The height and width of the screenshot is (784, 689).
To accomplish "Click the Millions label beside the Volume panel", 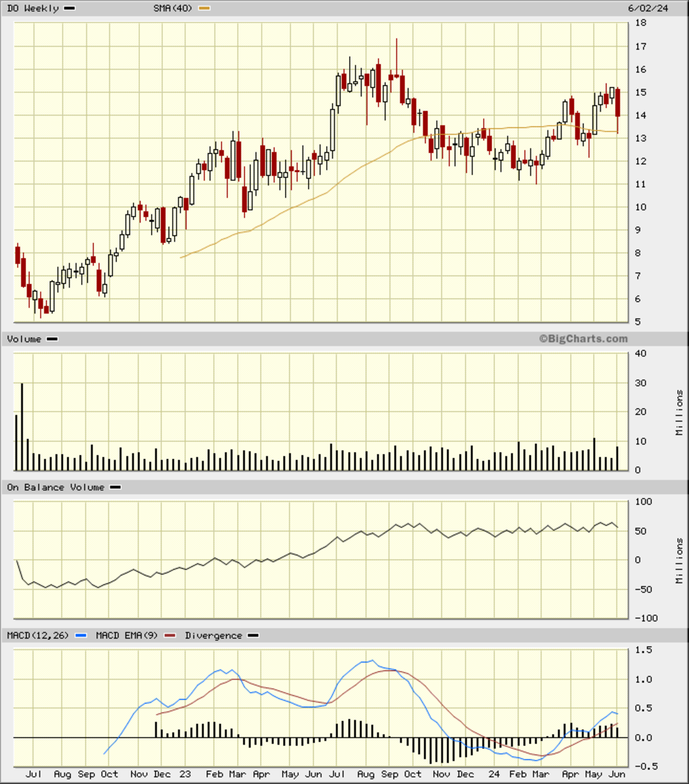I will click(679, 412).
